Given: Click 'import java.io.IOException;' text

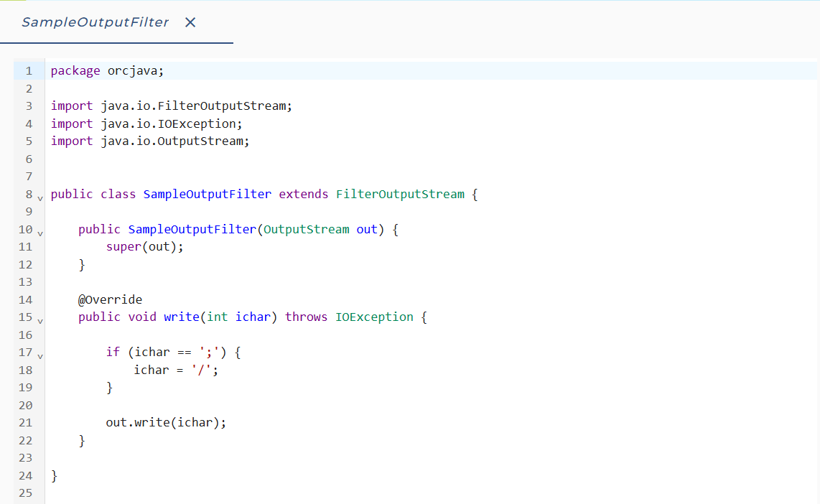Looking at the screenshot, I should coord(146,123).
